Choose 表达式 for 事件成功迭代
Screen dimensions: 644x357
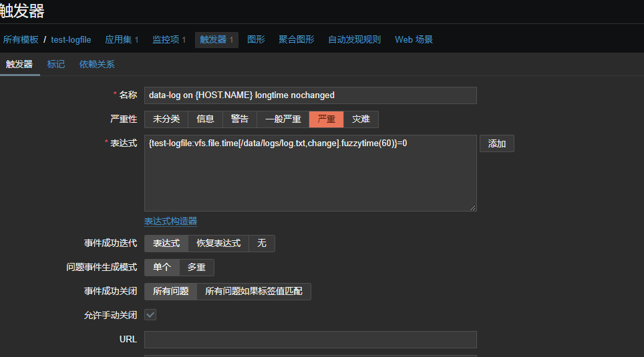coord(166,244)
